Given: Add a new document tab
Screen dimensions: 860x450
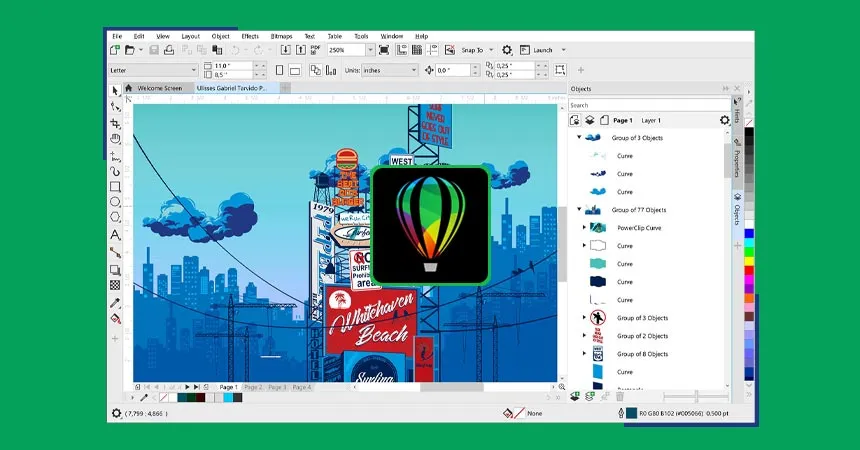Looking at the screenshot, I should point(286,88).
